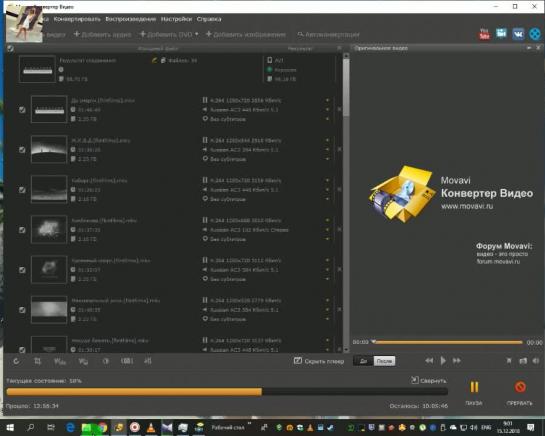This screenshot has height=436, width=545.
Task: Click the color adjustment tool icon
Action: point(106,361)
